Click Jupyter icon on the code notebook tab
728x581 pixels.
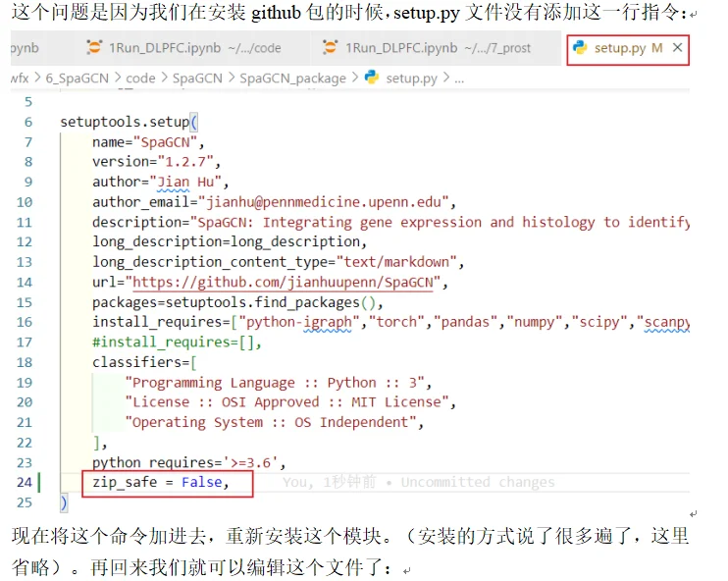click(x=94, y=47)
